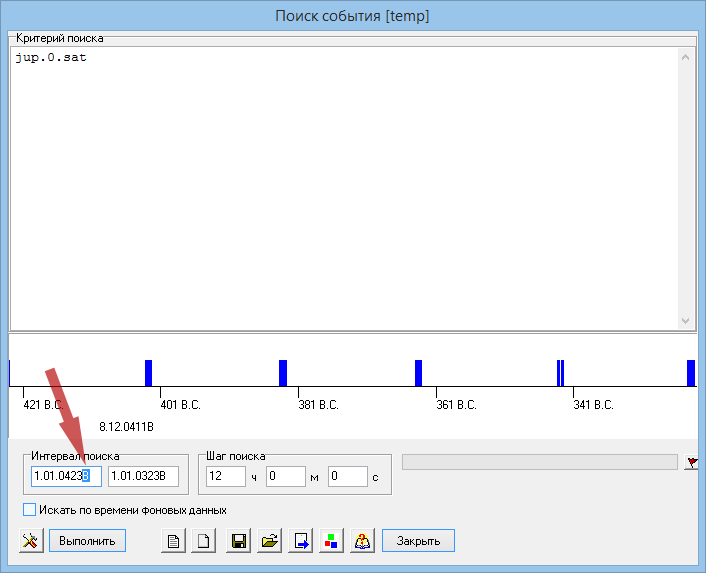Enable 'Искать по времени фоновых данных' checkbox
Image resolution: width=706 pixels, height=573 pixels.
(x=29, y=510)
